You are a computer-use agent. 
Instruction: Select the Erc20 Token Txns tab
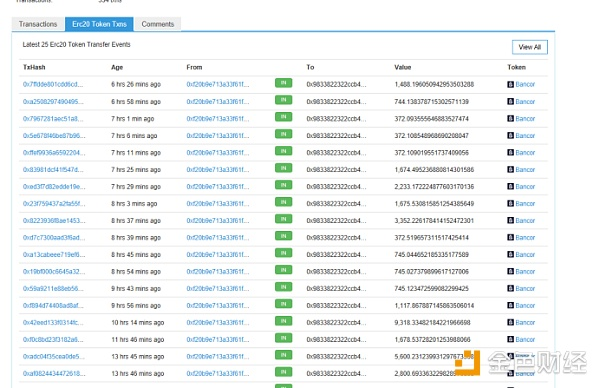point(99,24)
